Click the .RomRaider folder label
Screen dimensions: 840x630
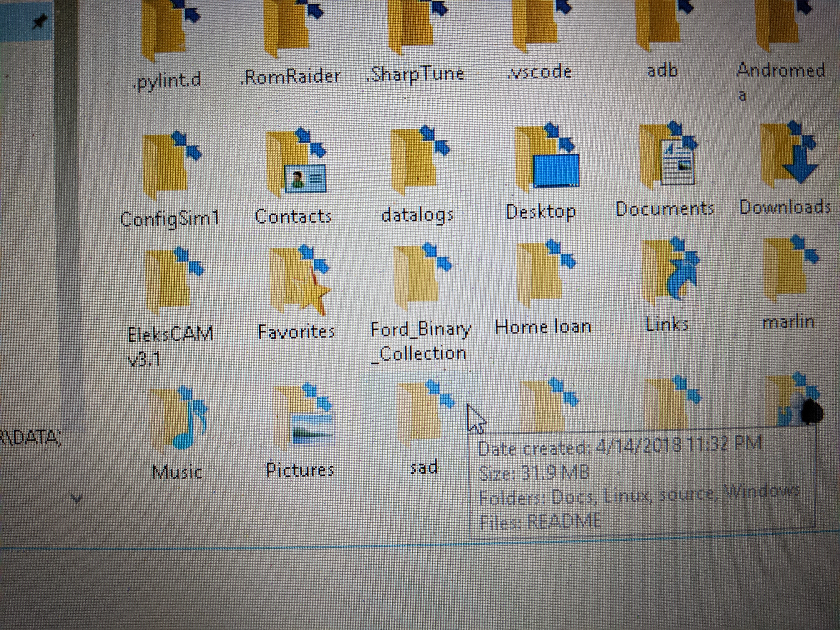290,77
